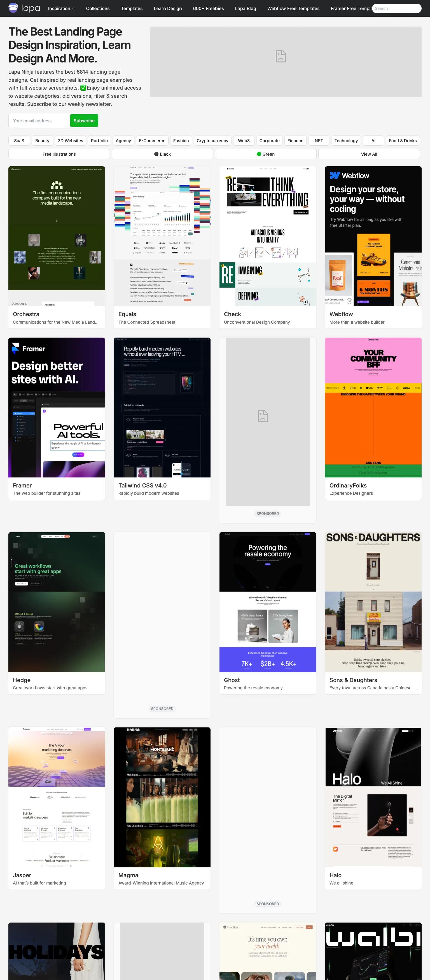Filter by Finance category
Screen dimensions: 430x980
click(295, 141)
